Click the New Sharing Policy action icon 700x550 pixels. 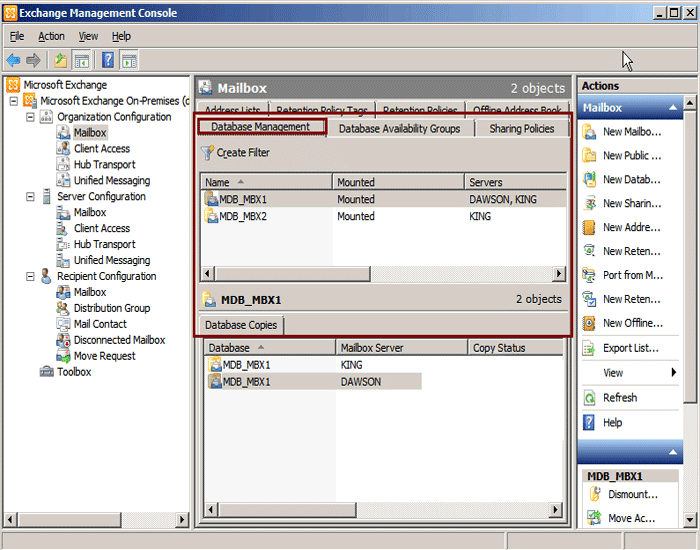pyautogui.click(x=589, y=203)
